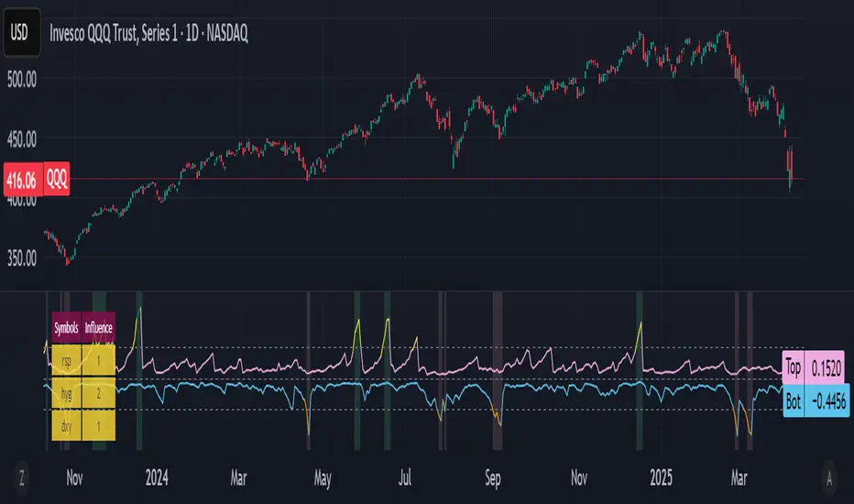Click the USD currency button
The image size is (854, 504).
(x=22, y=33)
